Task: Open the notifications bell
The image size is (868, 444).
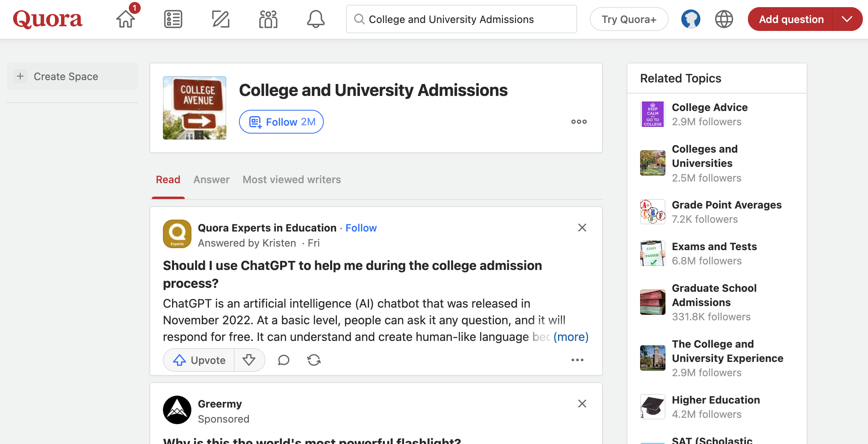Action: [316, 19]
